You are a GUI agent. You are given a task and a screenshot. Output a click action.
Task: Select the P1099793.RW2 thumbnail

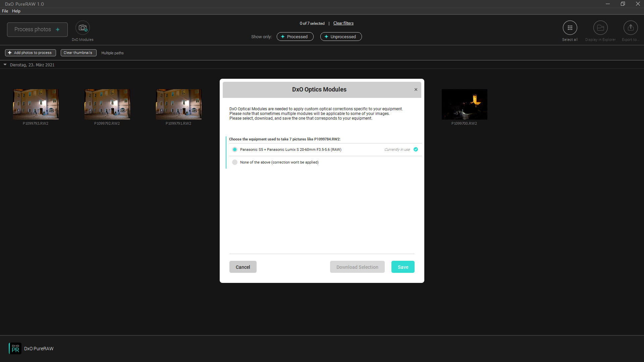point(36,104)
